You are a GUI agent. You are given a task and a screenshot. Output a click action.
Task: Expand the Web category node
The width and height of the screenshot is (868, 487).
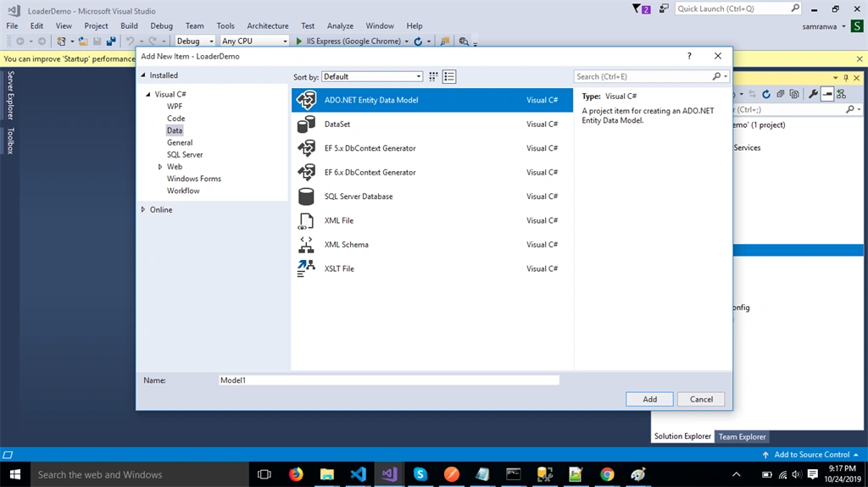point(160,167)
